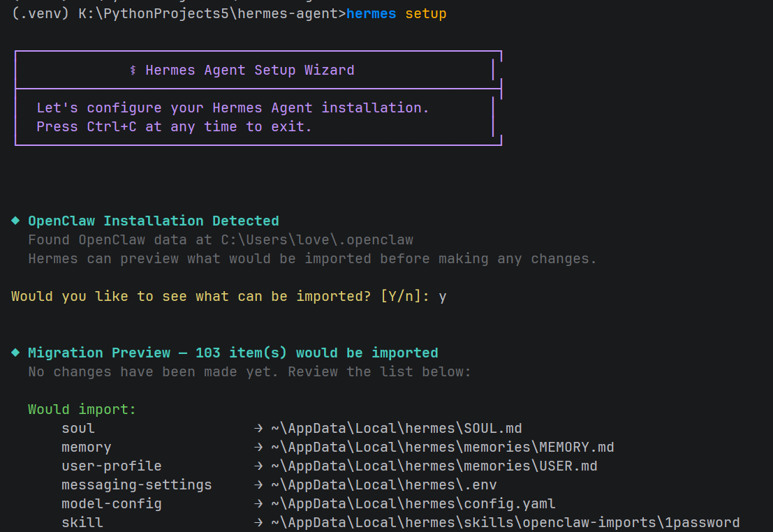The width and height of the screenshot is (773, 532).
Task: Click the 'messaging-settings' item name
Action: [x=137, y=485]
